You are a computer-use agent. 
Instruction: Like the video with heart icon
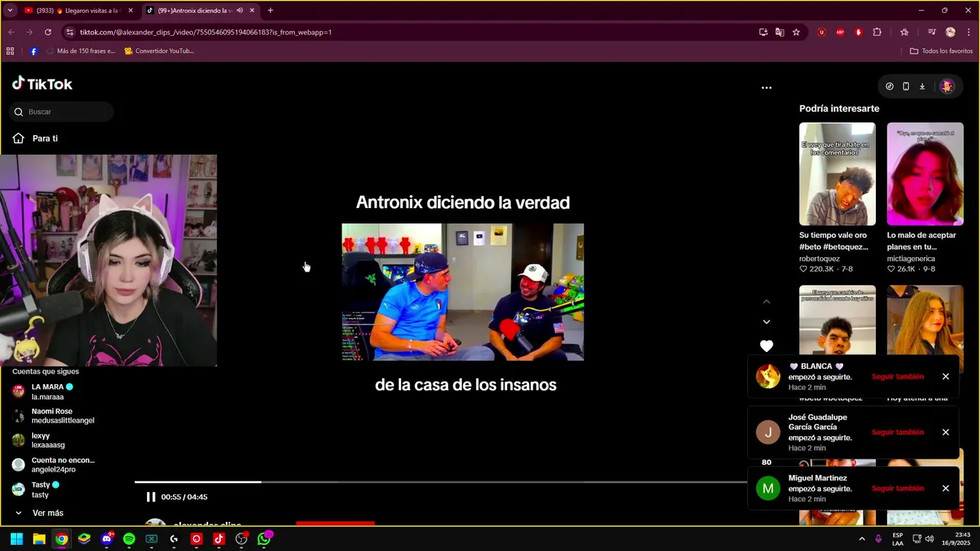tap(766, 346)
